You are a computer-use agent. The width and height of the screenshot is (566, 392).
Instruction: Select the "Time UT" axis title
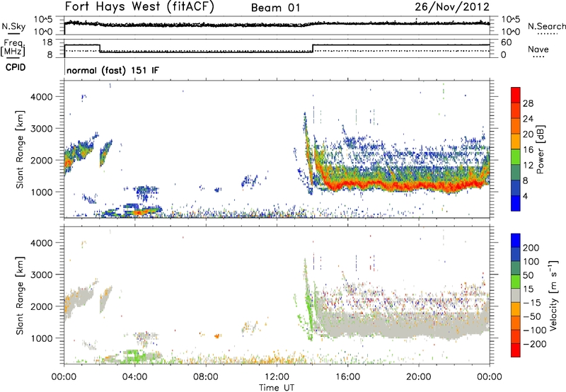pos(277,388)
